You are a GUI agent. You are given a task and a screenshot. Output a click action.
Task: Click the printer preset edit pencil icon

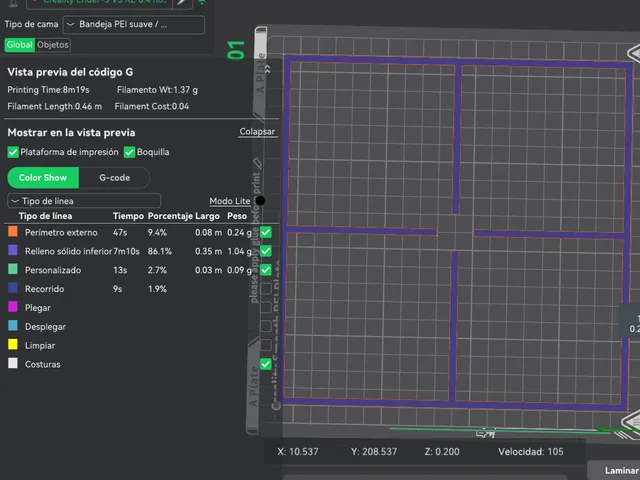(182, 2)
